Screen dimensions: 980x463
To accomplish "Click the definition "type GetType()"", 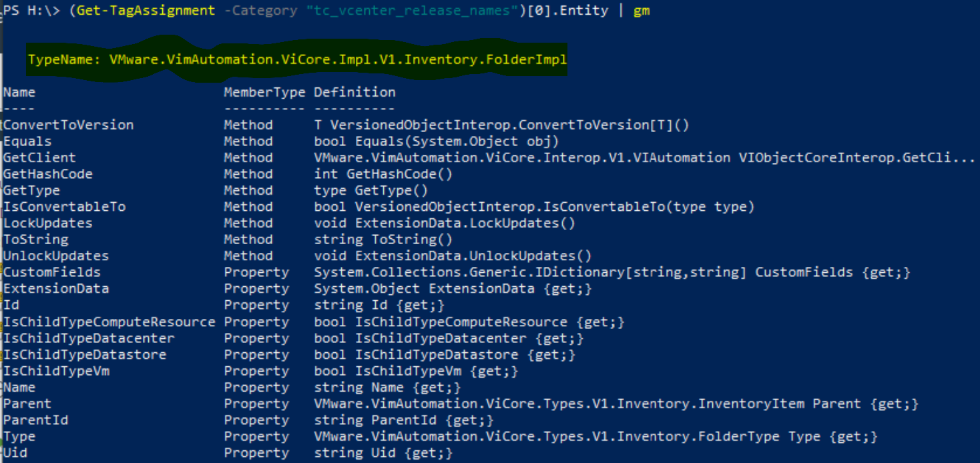I will click(x=371, y=190).
